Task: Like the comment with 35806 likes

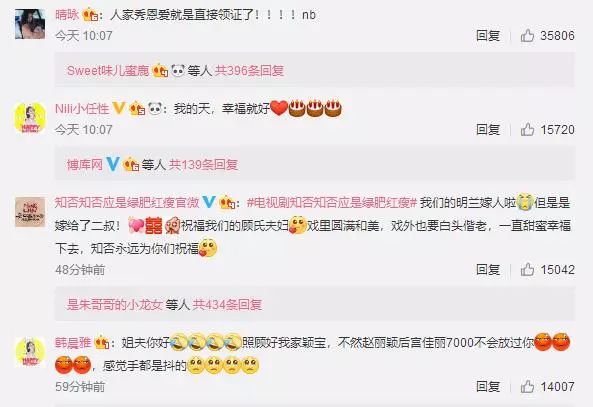Action: tap(527, 36)
